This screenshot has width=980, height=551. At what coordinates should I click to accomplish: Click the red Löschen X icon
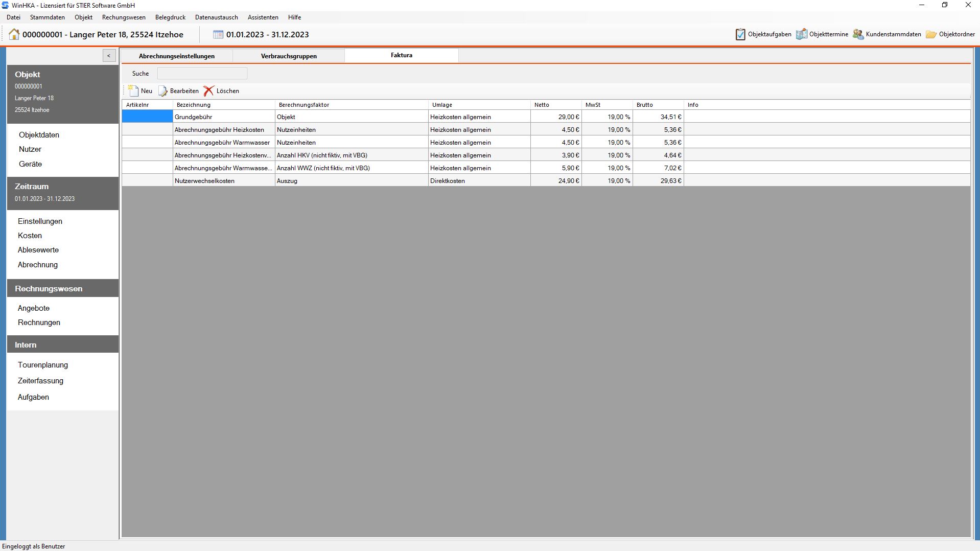coord(208,91)
